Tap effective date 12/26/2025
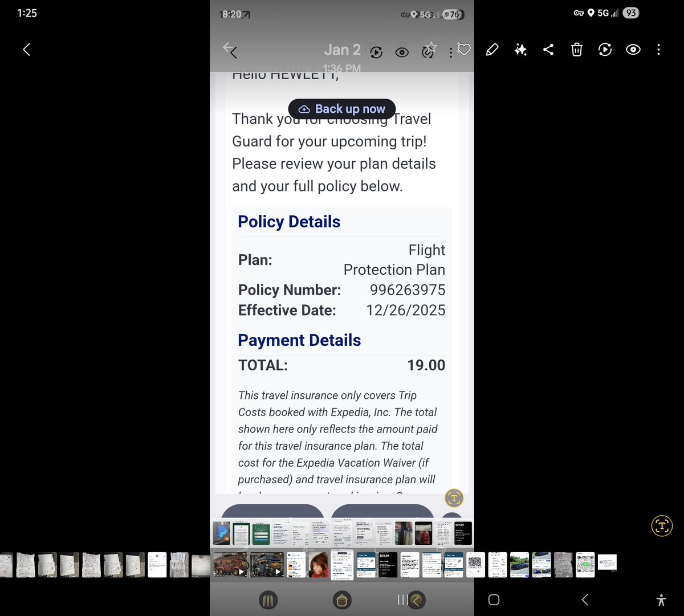The width and height of the screenshot is (684, 616). point(406,310)
